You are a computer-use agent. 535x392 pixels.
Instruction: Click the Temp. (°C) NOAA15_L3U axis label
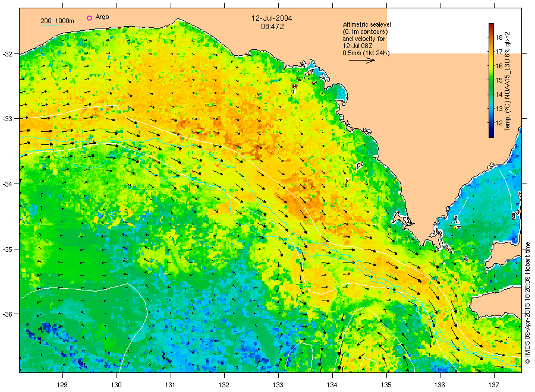point(508,81)
